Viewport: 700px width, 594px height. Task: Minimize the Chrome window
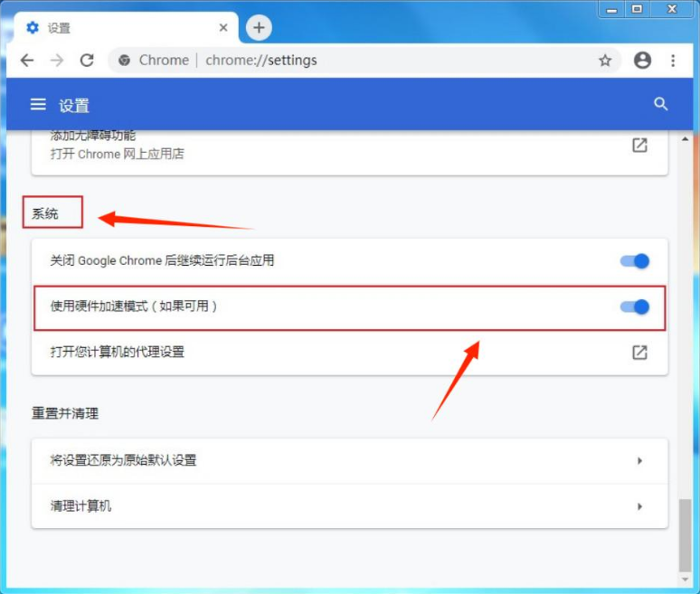[611, 9]
